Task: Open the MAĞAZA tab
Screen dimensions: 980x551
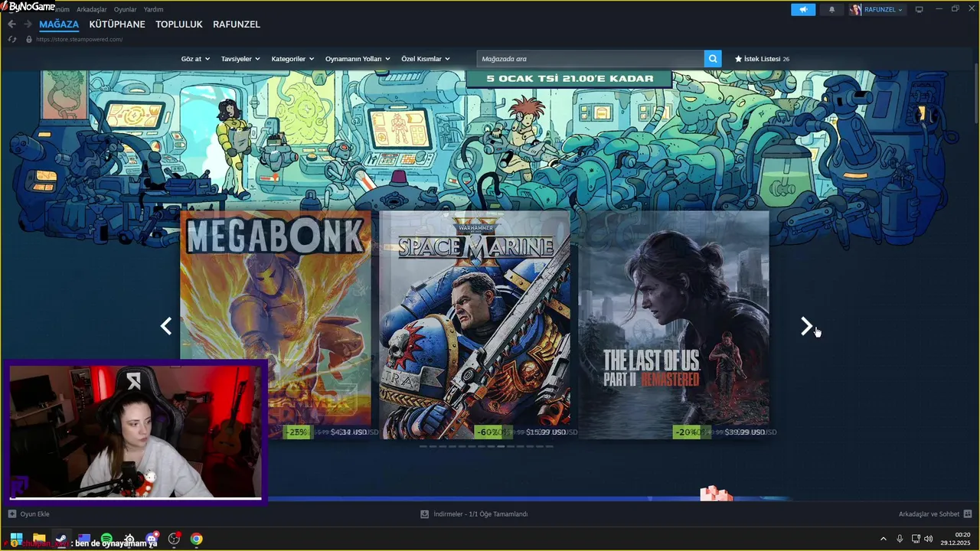Action: pyautogui.click(x=59, y=24)
